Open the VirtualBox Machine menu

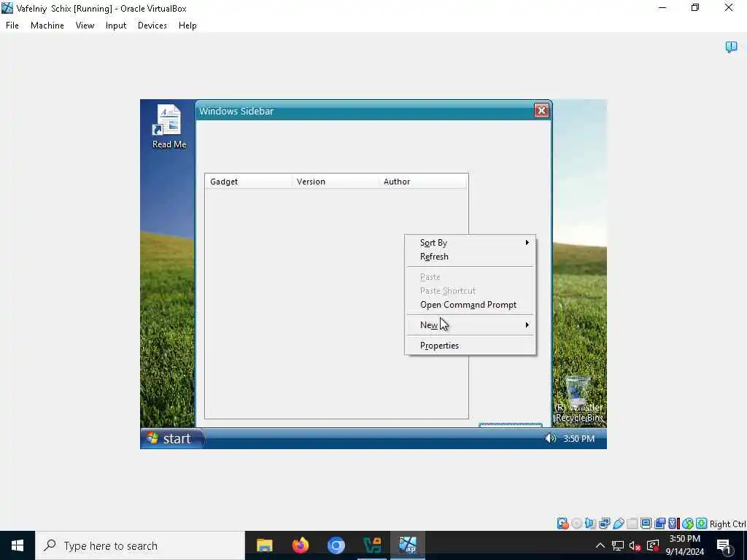coord(47,26)
